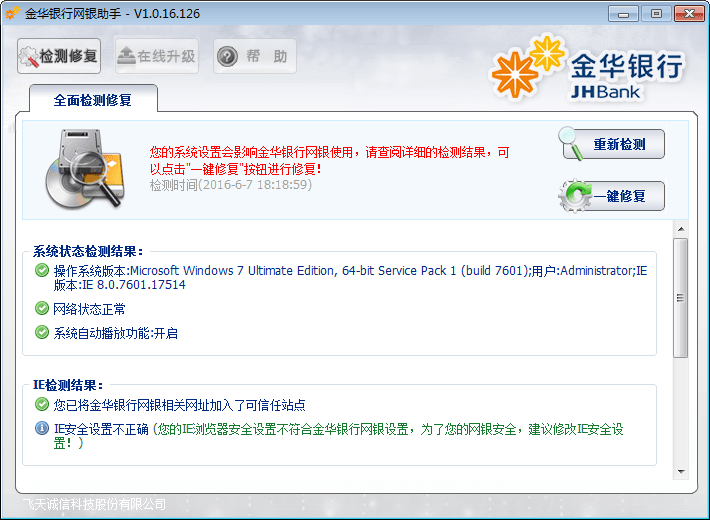Select the 网络状态正常 result text

coord(89,309)
